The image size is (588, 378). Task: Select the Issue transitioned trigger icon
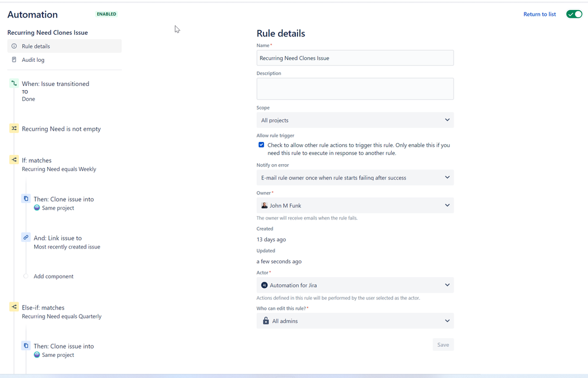pos(13,83)
